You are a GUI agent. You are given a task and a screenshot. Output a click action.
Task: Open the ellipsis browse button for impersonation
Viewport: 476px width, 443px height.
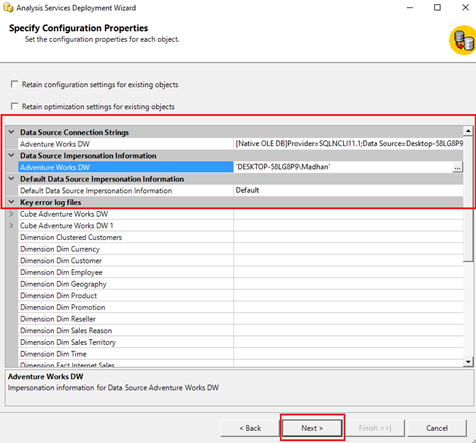[x=457, y=167]
